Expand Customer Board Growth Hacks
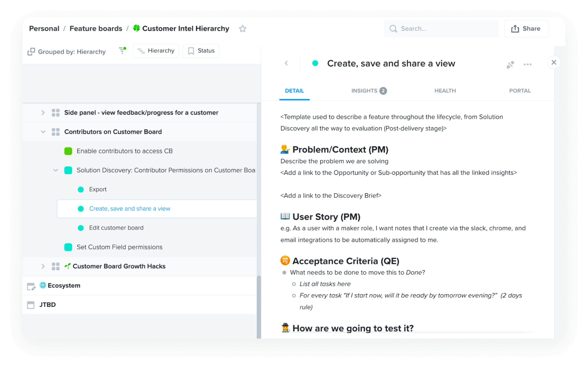Image resolution: width=588 pixels, height=367 pixels. [x=43, y=266]
